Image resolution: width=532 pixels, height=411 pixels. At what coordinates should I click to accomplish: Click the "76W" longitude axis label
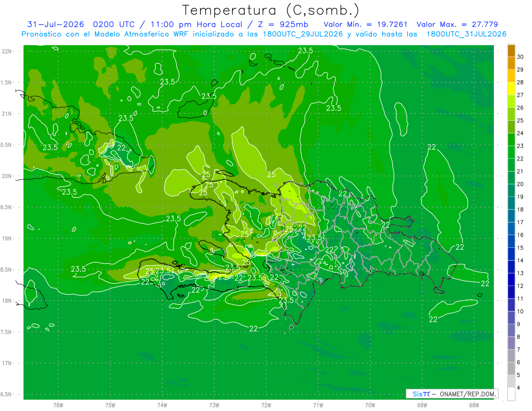[58, 405]
